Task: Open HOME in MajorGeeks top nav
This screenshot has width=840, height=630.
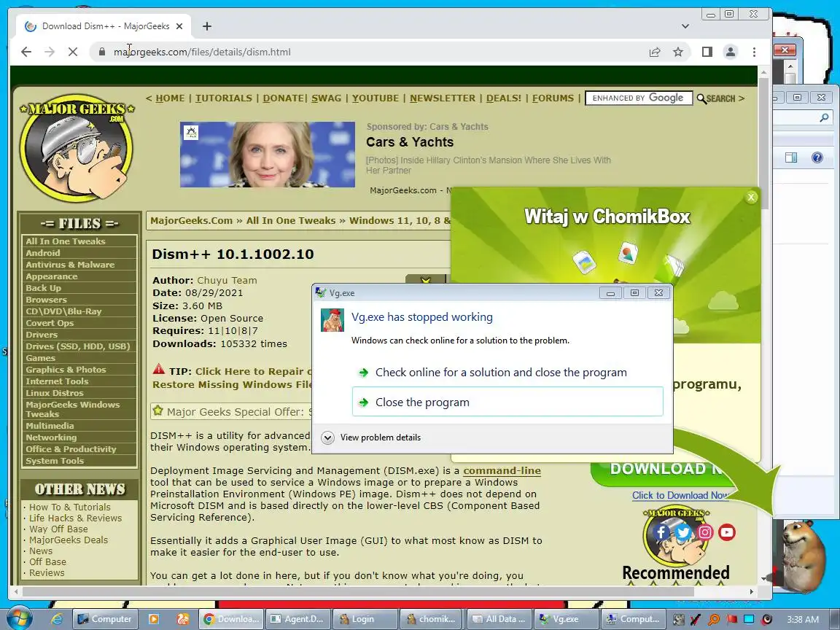Action: [170, 98]
